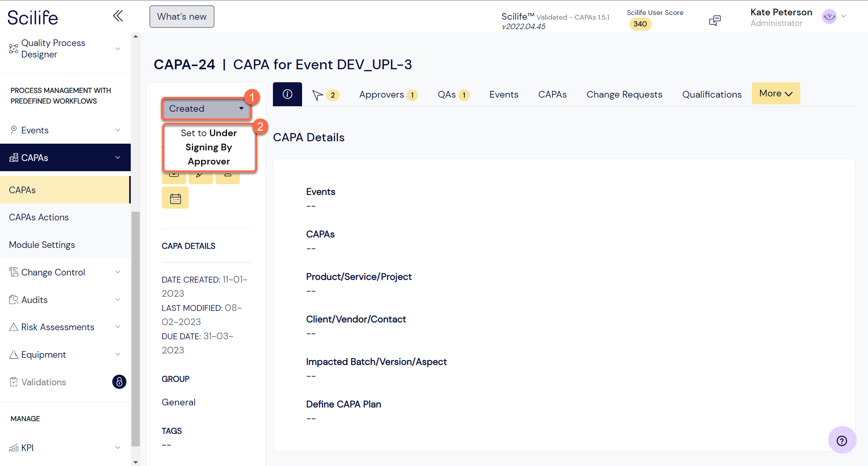Viewport: 868px width, 466px height.
Task: Open the chat feedback icon in header
Action: point(715,20)
